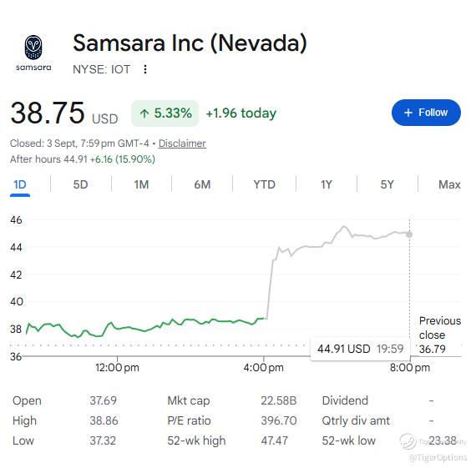The image size is (476, 468).
Task: Click the Samsara owl logo icon
Action: 33,48
